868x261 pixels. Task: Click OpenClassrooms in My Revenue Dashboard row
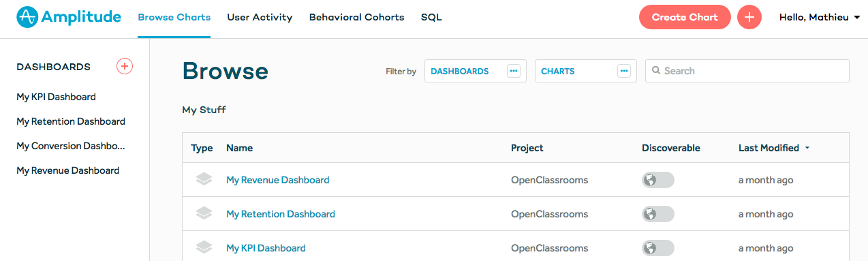pos(549,180)
